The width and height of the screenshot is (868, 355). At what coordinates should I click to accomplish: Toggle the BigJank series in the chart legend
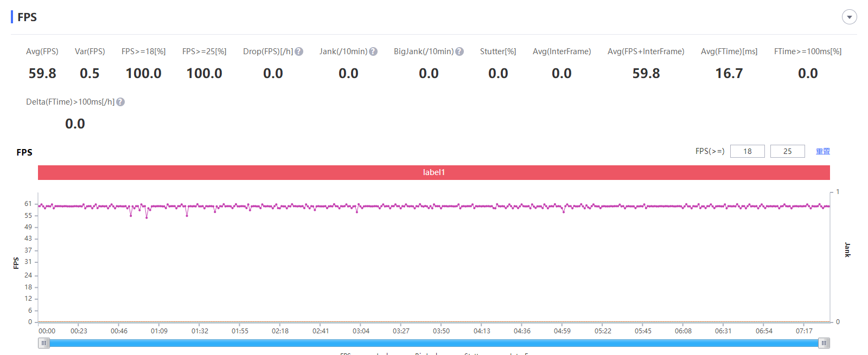tap(426, 353)
